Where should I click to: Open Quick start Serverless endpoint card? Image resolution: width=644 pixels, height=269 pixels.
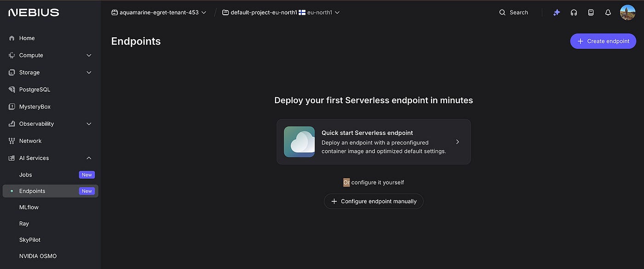[374, 142]
